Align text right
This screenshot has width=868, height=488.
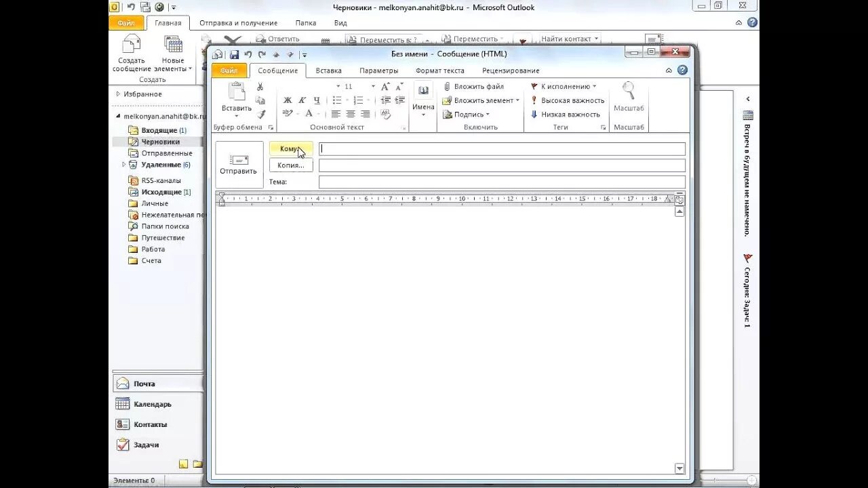[x=366, y=114]
